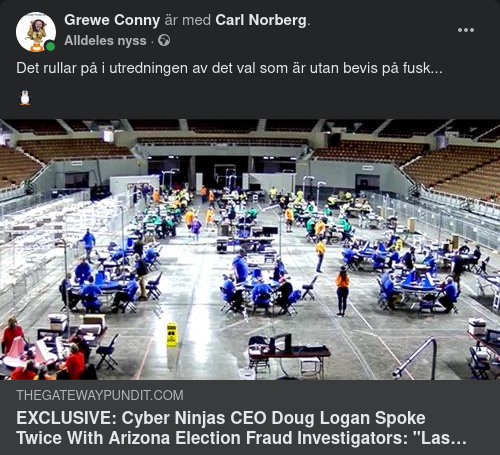Click the yellow caution sign in photo
500x455 pixels.
coord(172,334)
